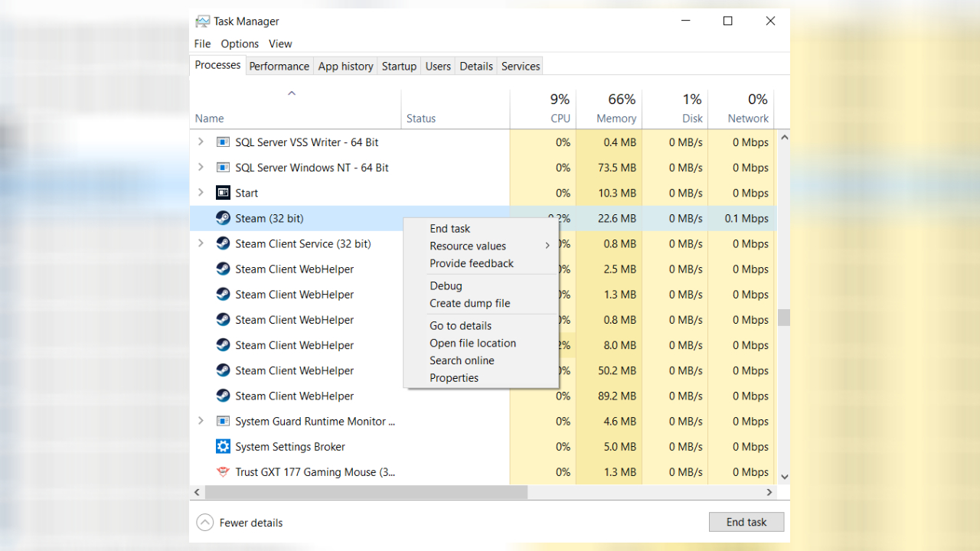
Task: Open the View menu
Action: click(280, 44)
